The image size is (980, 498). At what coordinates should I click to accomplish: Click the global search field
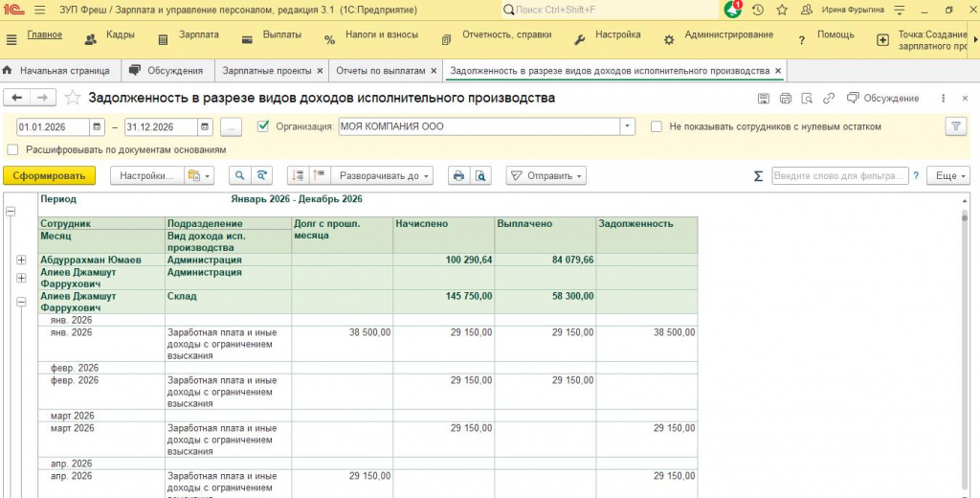[x=610, y=10]
